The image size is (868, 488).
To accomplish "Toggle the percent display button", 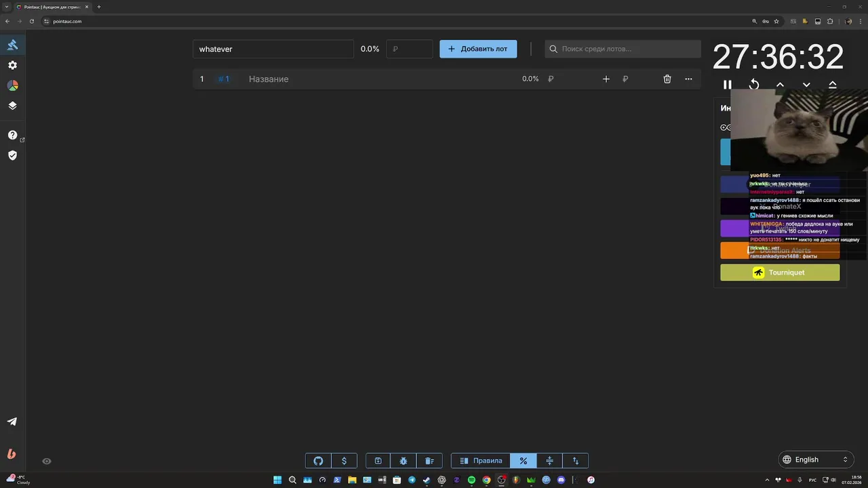I will (523, 461).
